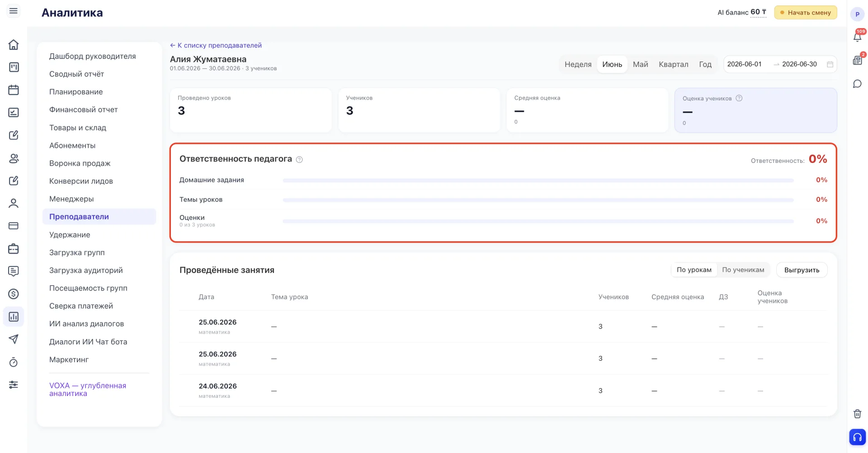Viewport: 868px width, 453px height.
Task: Select the Июнь period tab
Action: tap(612, 64)
